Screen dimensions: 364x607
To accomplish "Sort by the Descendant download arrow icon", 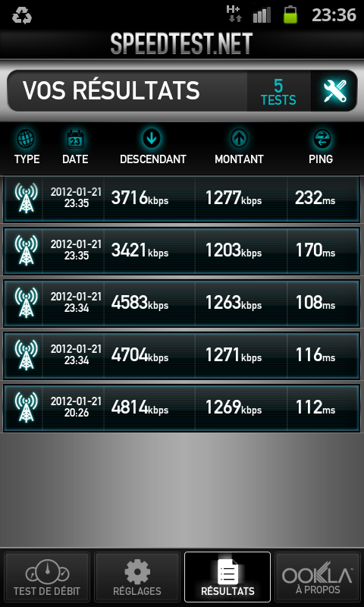I will pyautogui.click(x=152, y=138).
